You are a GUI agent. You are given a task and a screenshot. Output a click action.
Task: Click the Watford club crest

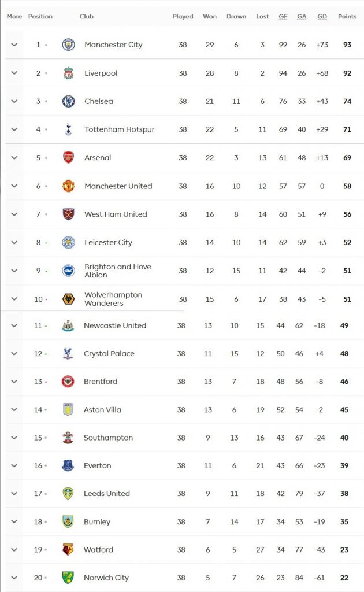click(68, 549)
